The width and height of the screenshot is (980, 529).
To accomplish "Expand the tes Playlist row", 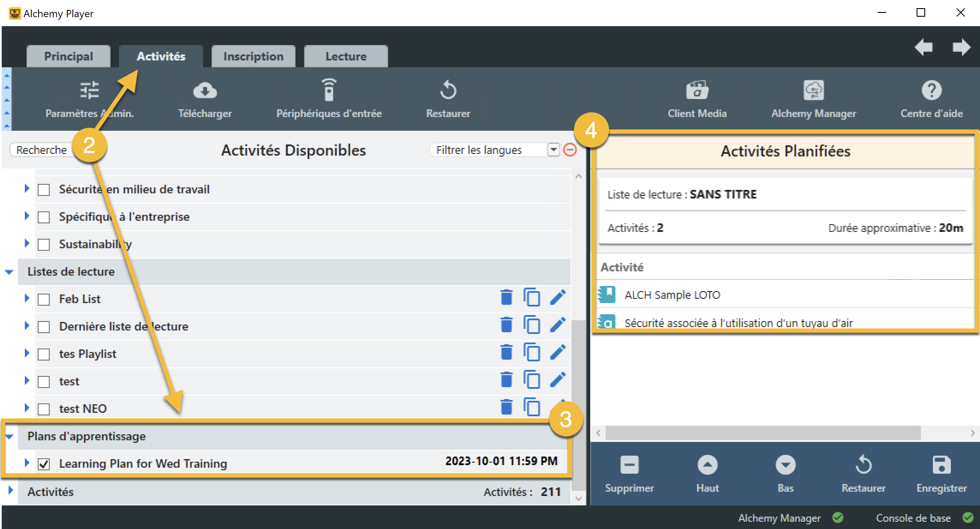I will tap(27, 353).
